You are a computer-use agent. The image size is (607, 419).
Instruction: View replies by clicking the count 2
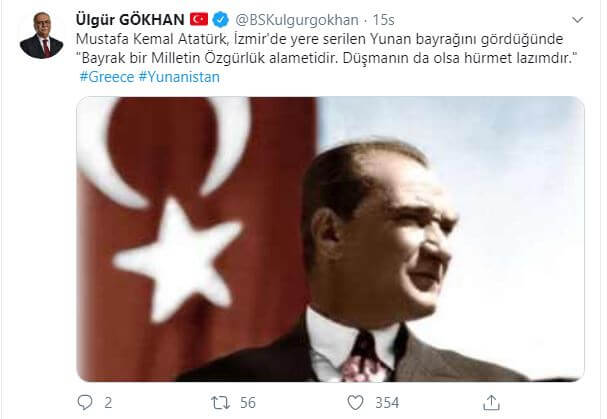tap(108, 403)
